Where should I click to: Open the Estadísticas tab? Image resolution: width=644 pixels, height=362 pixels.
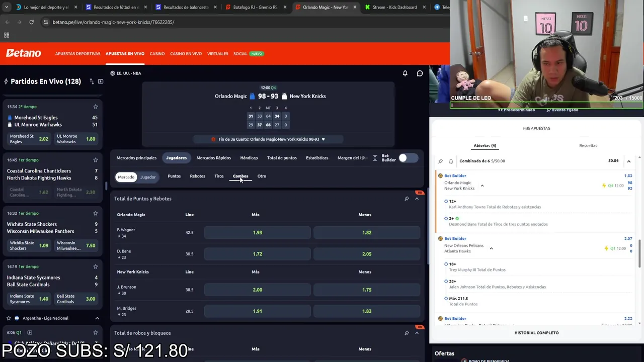pos(317,158)
